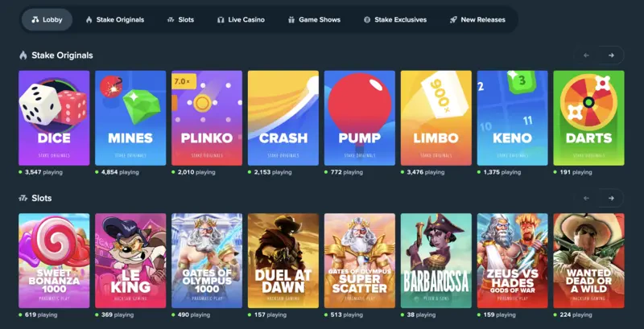Open the Darts game card
This screenshot has height=329, width=644.
(589, 118)
